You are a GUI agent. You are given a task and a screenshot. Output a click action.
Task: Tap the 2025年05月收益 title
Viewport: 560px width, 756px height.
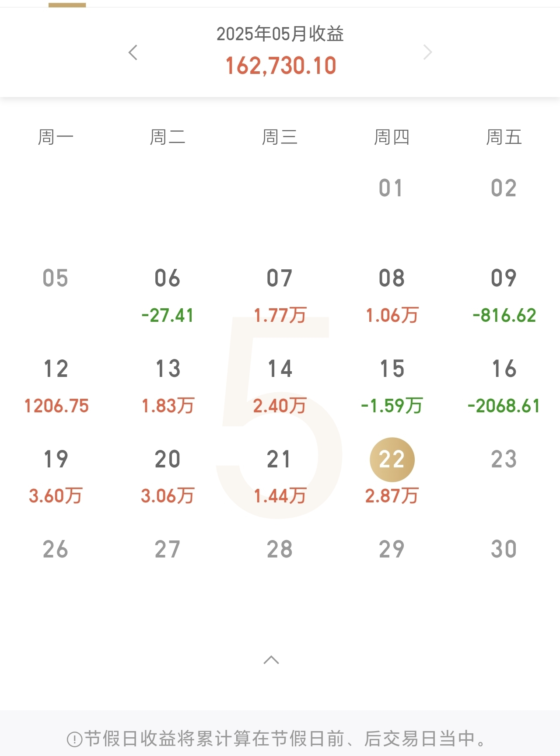click(280, 34)
